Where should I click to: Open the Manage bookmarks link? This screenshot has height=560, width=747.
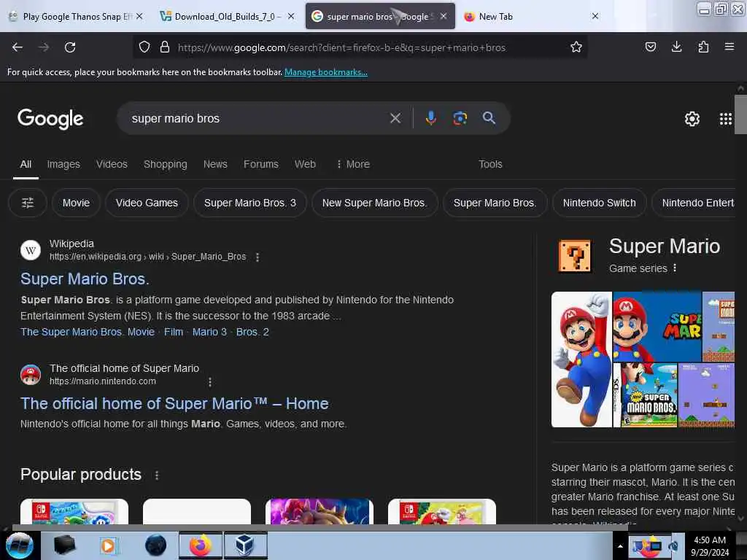326,72
